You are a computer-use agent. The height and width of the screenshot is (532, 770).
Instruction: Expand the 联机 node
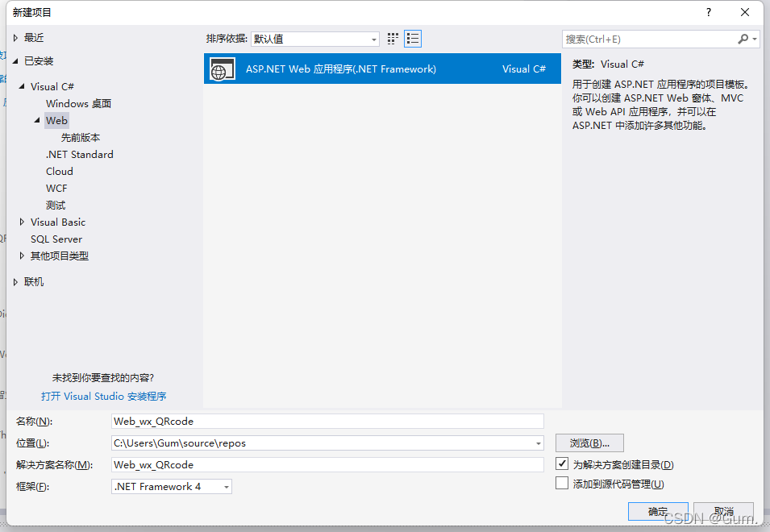click(x=15, y=281)
